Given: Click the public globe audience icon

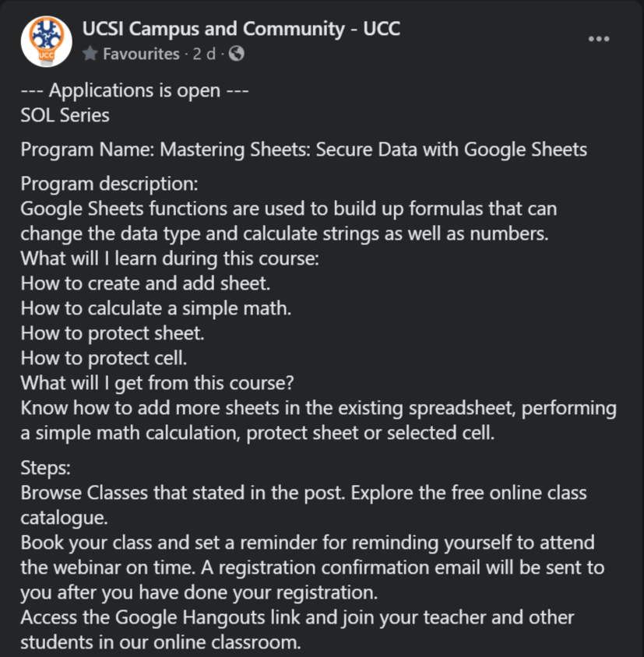Looking at the screenshot, I should pyautogui.click(x=237, y=54).
